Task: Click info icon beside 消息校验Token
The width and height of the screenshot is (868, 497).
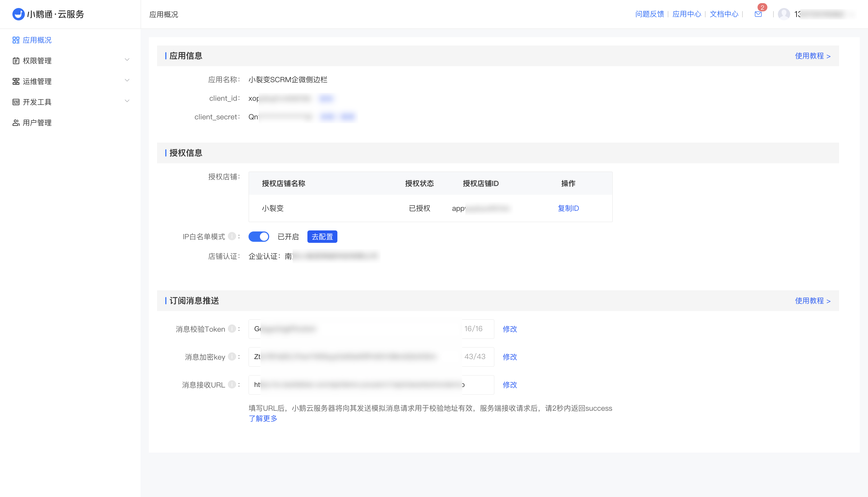Action: [x=232, y=328]
